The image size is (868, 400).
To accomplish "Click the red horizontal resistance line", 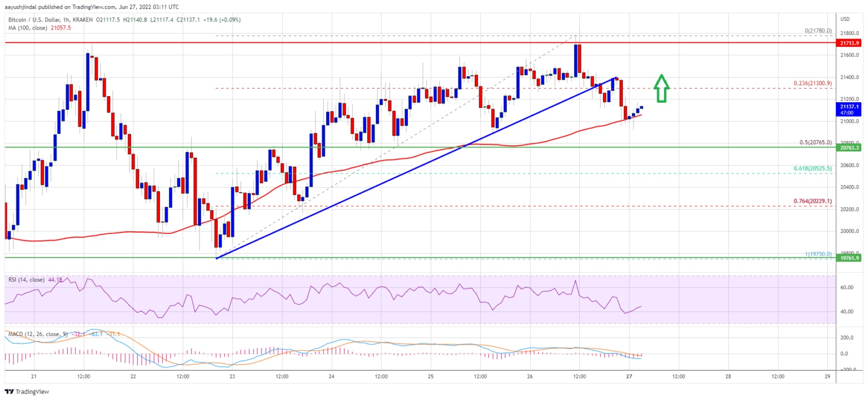I will tap(418, 42).
